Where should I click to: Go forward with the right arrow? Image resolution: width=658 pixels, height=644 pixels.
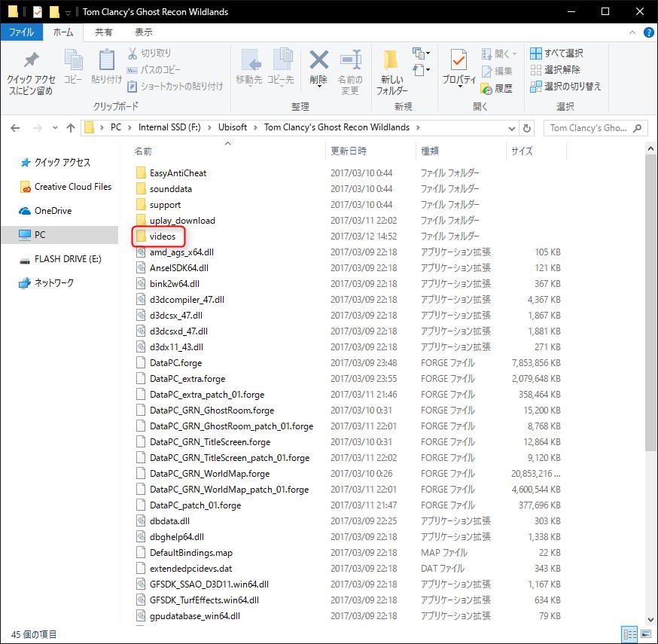point(38,128)
